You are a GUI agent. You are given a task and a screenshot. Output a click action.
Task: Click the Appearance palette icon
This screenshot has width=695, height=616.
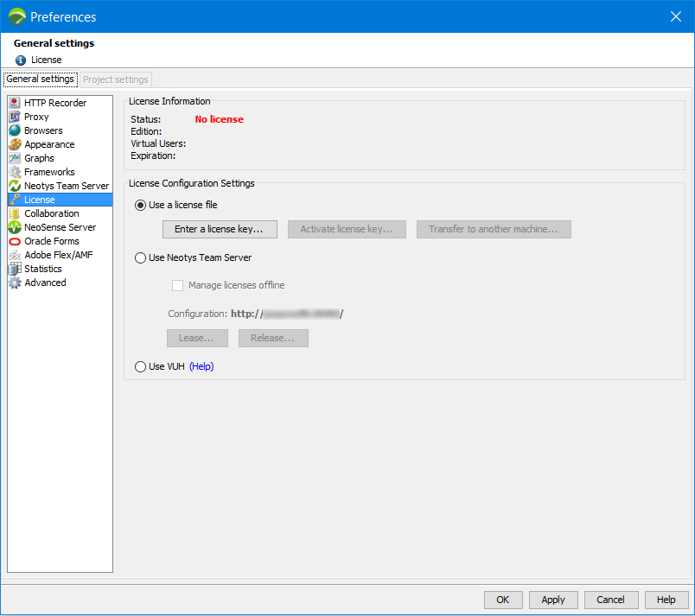pyautogui.click(x=15, y=144)
